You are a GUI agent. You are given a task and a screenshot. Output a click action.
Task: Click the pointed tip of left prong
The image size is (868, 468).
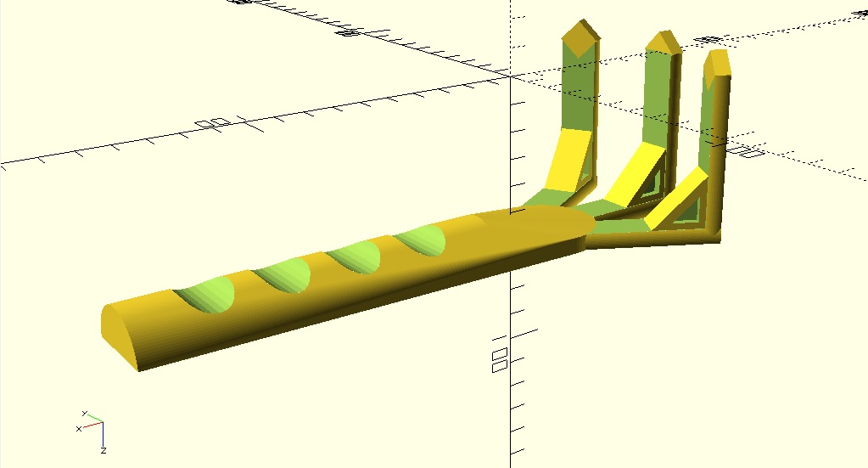coord(582,37)
